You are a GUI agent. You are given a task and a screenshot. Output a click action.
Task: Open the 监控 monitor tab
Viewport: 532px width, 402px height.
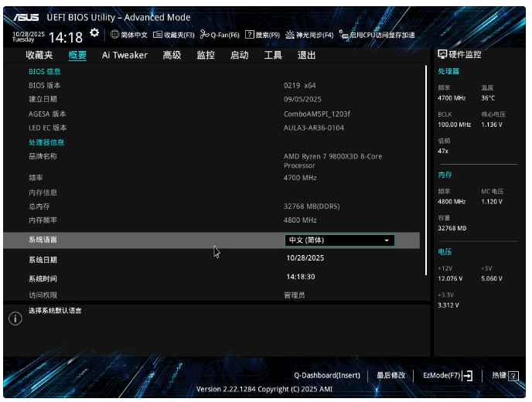coord(206,55)
